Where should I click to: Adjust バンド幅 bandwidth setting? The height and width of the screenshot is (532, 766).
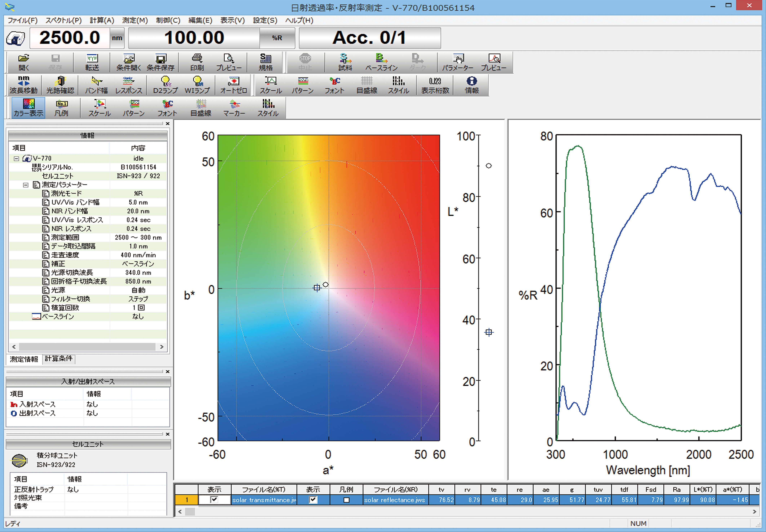tap(96, 85)
